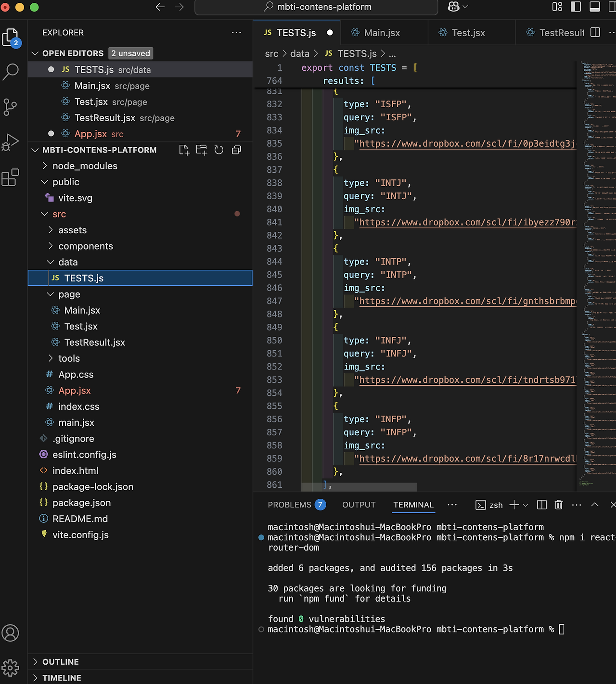Open the Output panel tab
616x684 pixels.
[359, 505]
